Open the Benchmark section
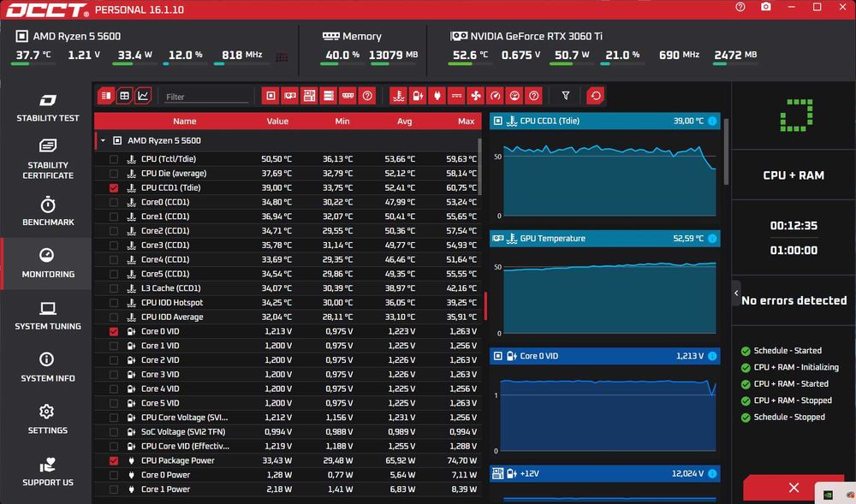 47,211
